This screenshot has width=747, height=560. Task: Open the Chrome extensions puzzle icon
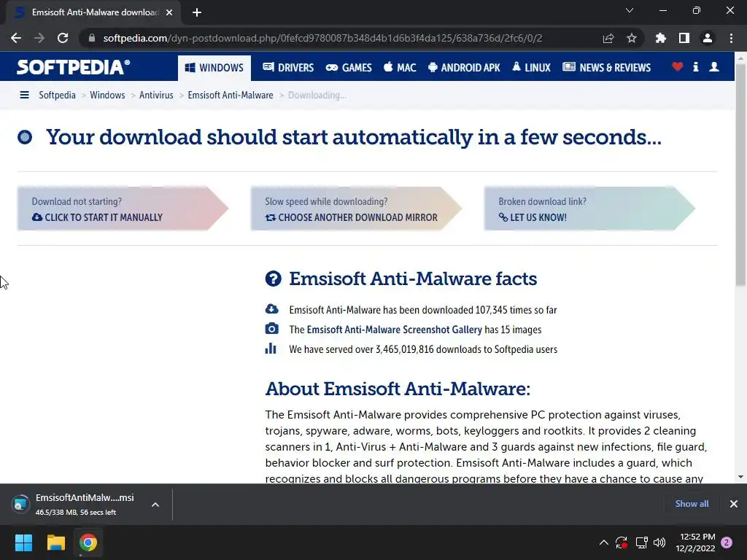tap(660, 38)
